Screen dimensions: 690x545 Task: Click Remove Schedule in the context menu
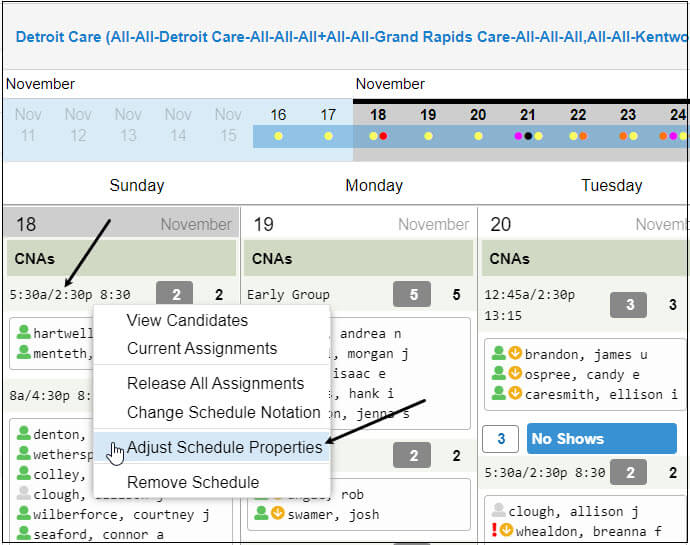pyautogui.click(x=192, y=482)
